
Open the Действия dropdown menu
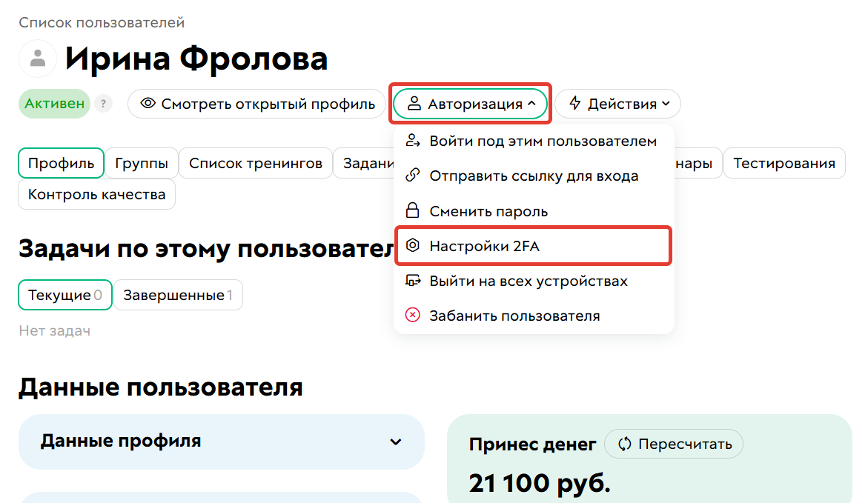[x=618, y=103]
